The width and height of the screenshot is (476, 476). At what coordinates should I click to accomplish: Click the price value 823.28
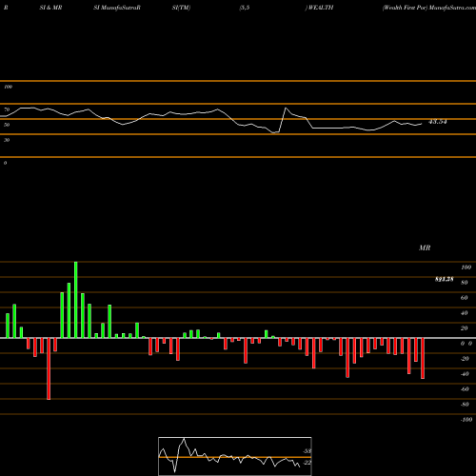[x=444, y=279]
